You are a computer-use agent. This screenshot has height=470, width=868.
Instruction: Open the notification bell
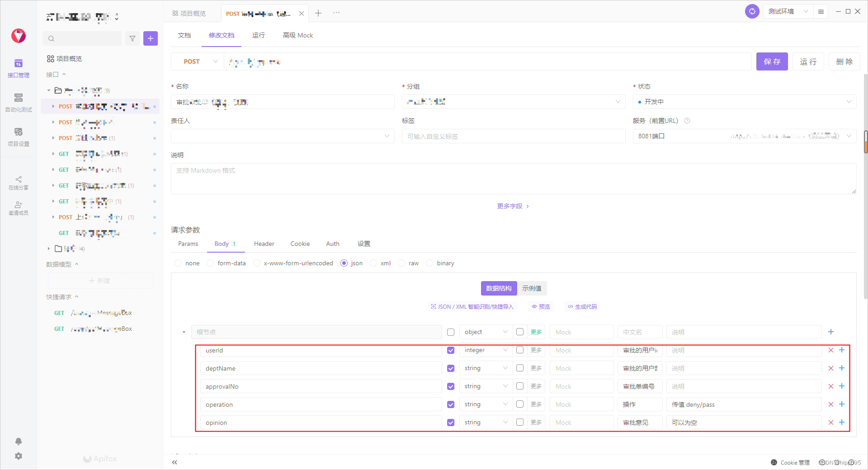point(19,441)
